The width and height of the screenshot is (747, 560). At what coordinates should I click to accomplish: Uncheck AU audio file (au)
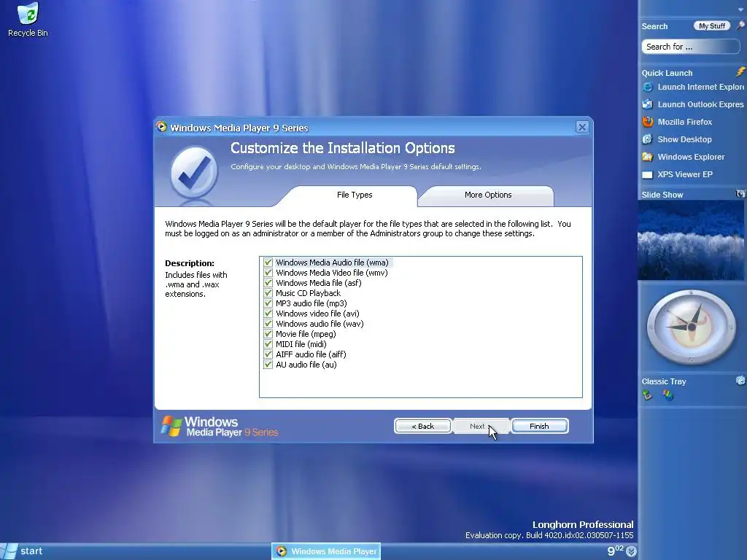point(268,365)
